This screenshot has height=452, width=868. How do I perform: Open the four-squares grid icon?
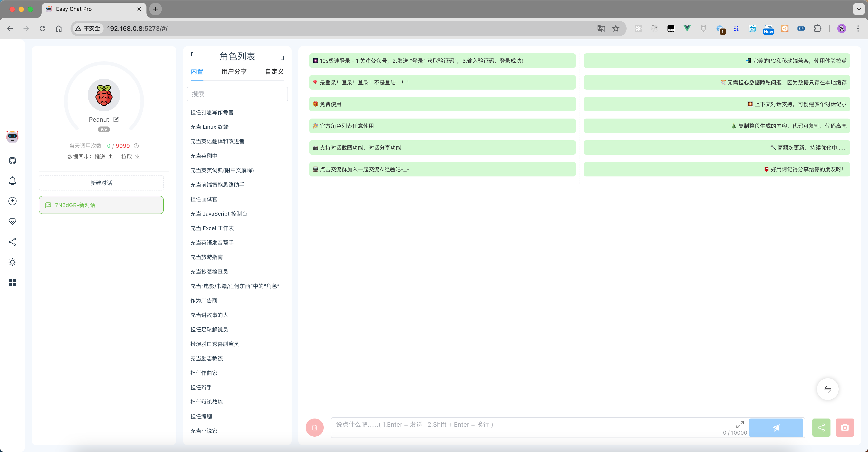click(12, 283)
